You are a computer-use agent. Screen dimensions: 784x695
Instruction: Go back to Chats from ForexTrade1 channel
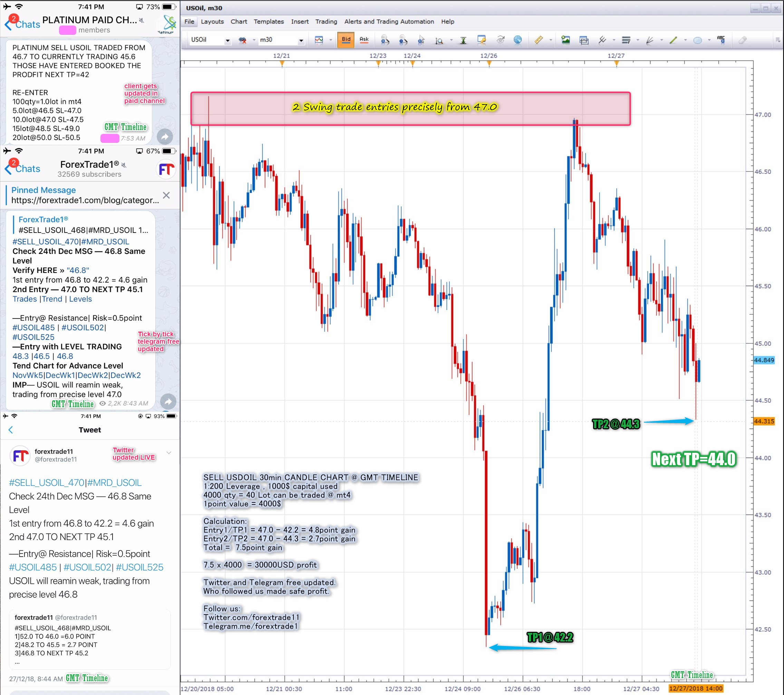coord(22,169)
